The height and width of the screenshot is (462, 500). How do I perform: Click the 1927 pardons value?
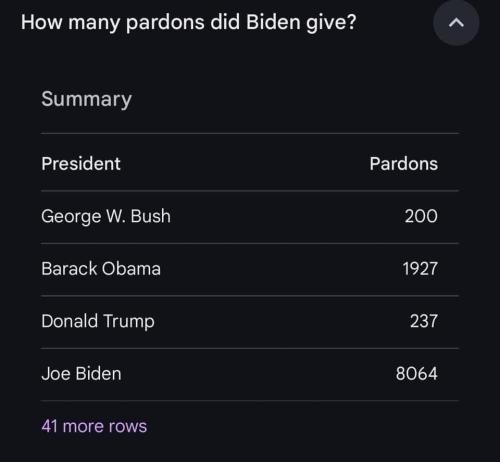tap(420, 268)
